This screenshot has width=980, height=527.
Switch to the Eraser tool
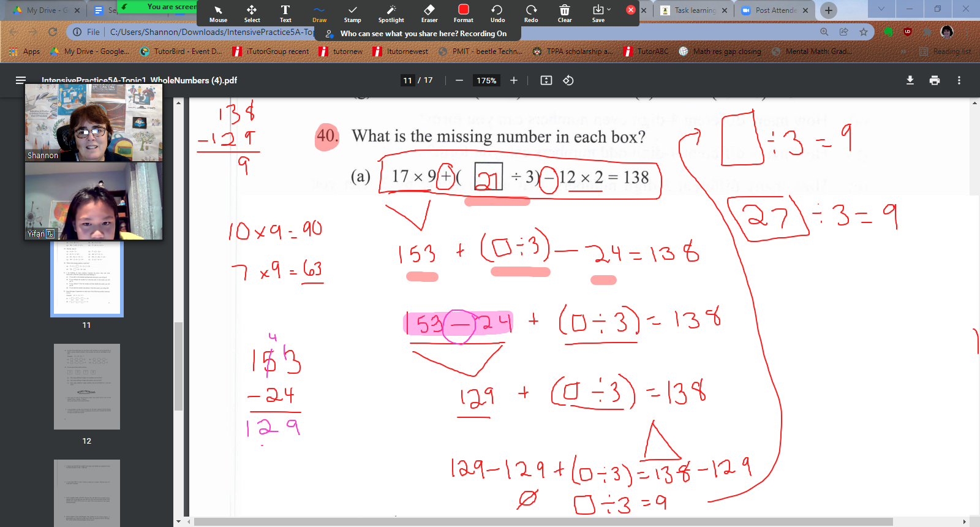[x=429, y=13]
